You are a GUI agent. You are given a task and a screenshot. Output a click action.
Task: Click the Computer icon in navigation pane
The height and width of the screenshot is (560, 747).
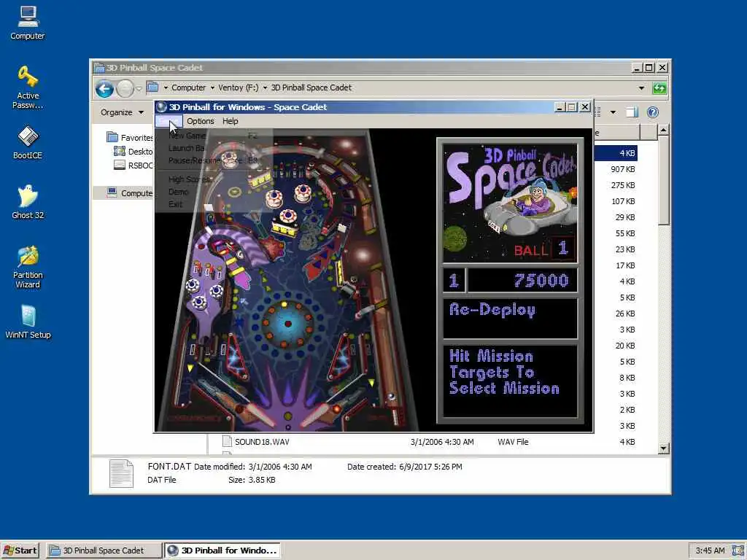112,192
